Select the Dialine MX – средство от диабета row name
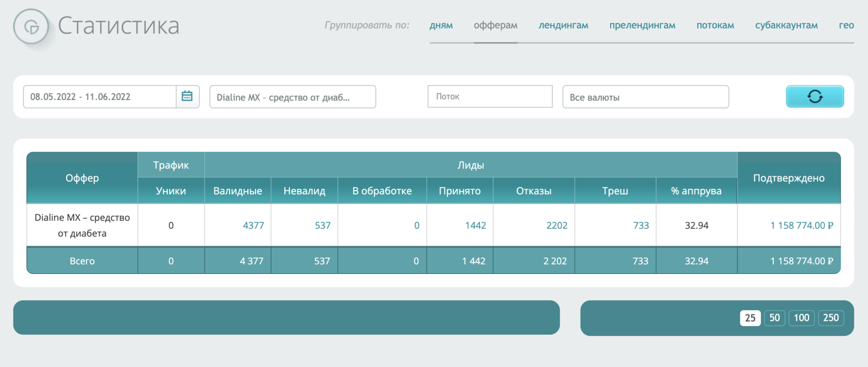868x367 pixels. (82, 225)
